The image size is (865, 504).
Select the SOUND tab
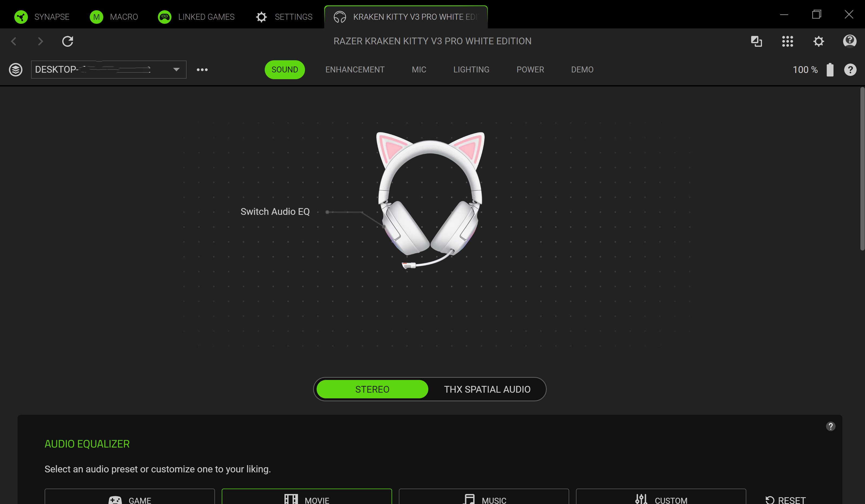click(284, 70)
